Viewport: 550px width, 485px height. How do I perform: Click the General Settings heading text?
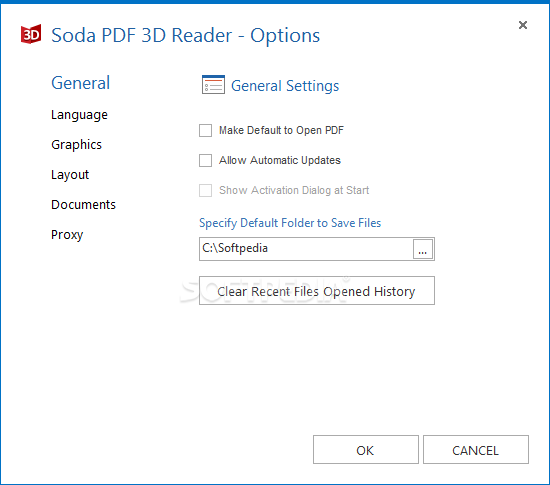(285, 86)
